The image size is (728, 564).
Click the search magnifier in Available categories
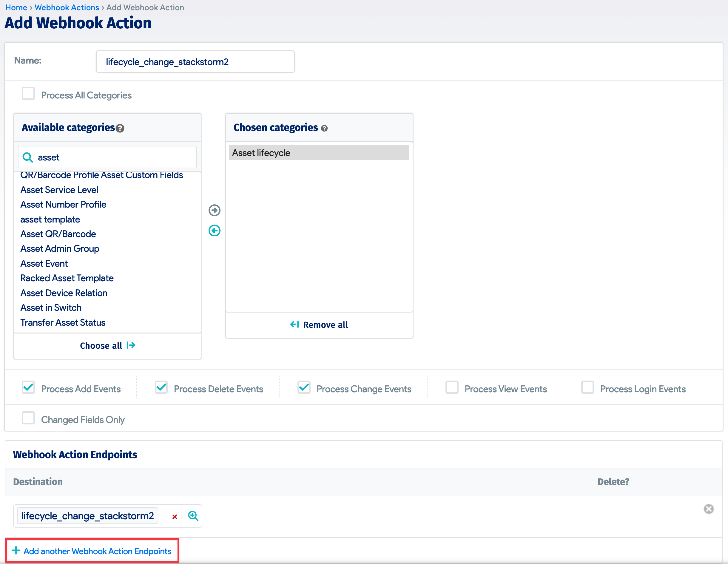[x=28, y=157]
